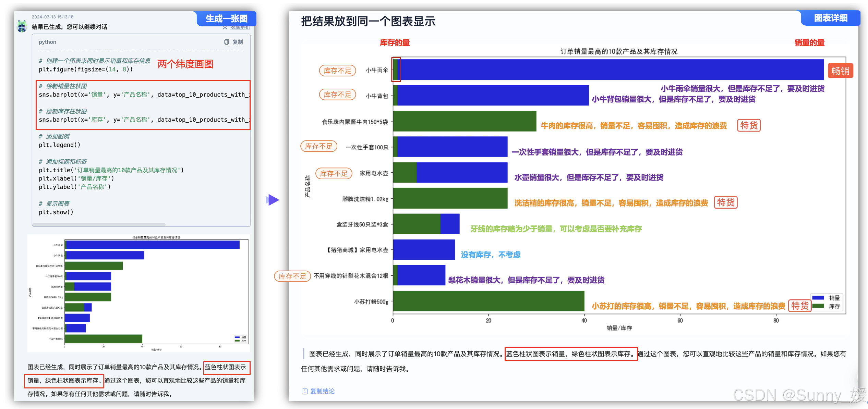Toggle the 销量 legend entry visibility
The image size is (868, 409).
(834, 298)
